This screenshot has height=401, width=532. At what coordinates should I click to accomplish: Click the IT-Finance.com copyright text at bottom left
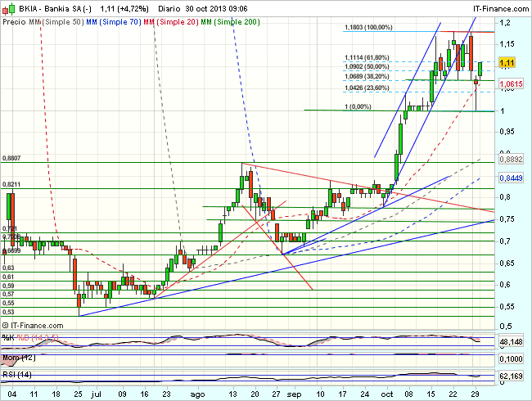33,326
